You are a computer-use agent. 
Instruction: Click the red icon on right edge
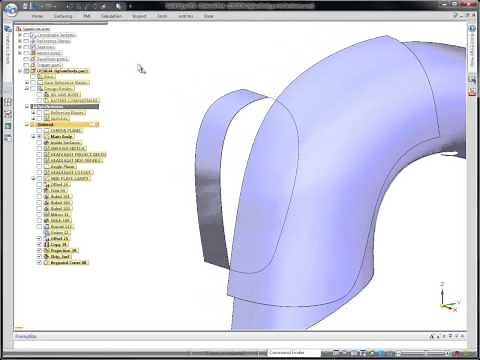(x=472, y=92)
